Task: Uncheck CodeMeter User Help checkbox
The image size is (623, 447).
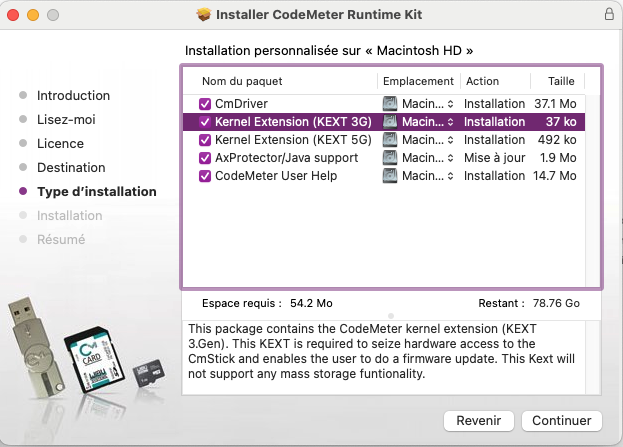Action: point(205,176)
